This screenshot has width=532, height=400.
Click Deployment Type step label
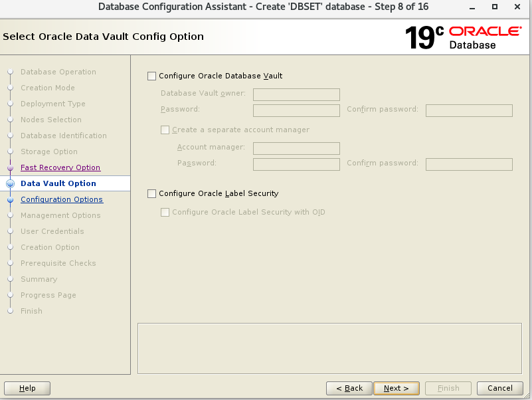(x=53, y=104)
